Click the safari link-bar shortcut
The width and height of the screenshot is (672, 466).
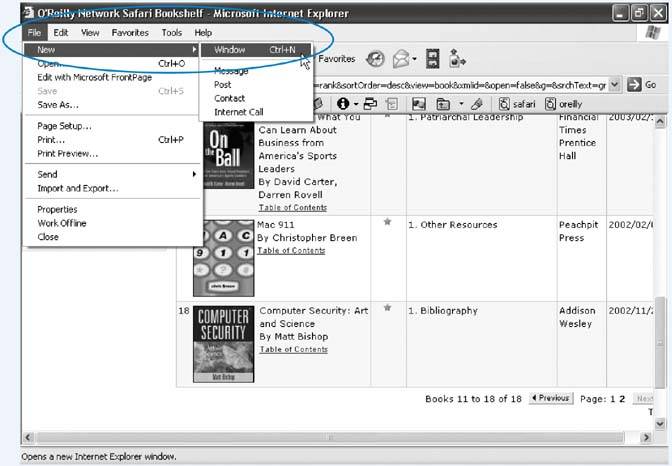[517, 104]
